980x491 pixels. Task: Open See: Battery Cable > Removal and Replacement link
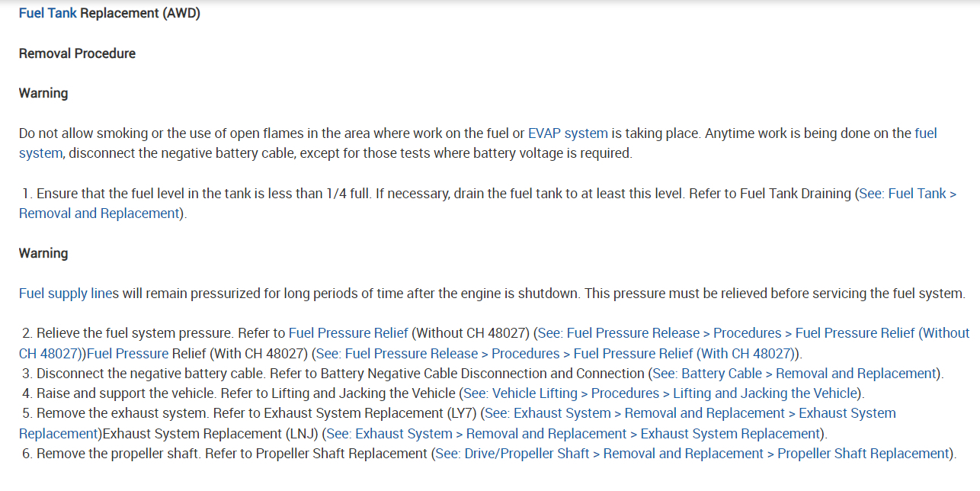tap(795, 374)
